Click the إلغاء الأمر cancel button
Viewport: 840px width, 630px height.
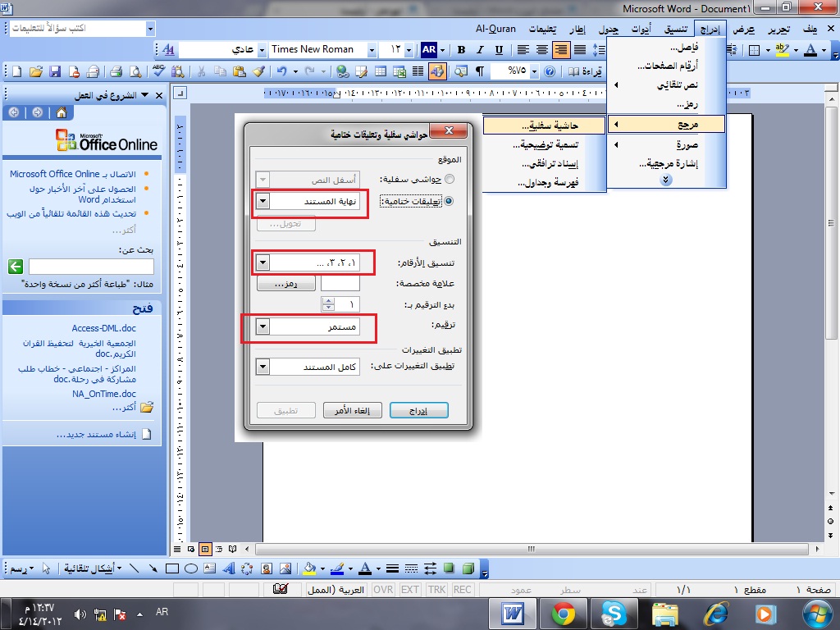353,410
